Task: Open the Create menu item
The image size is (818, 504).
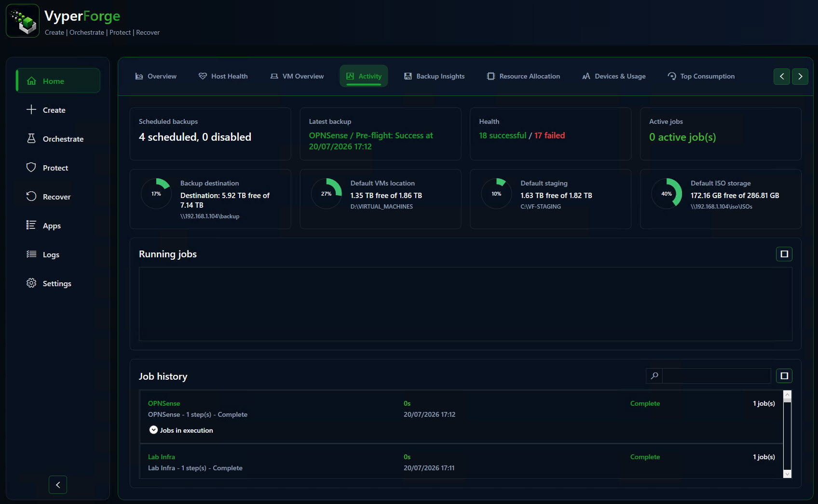Action: [x=58, y=110]
